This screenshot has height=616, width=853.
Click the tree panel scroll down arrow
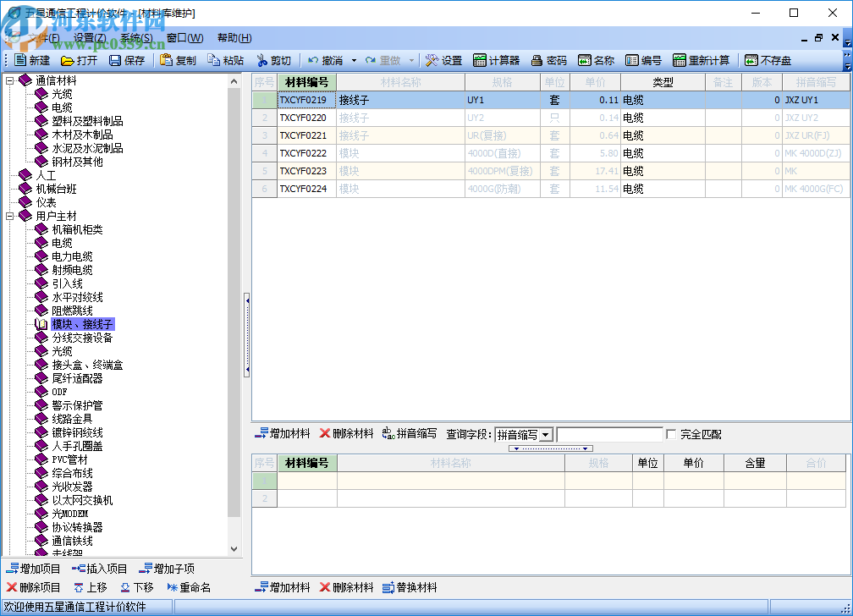pyautogui.click(x=234, y=549)
